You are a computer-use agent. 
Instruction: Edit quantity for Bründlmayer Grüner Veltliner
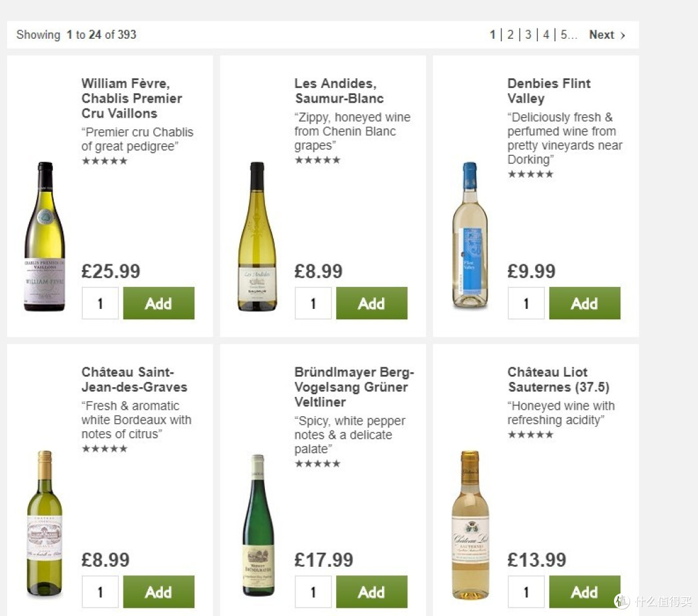(313, 591)
